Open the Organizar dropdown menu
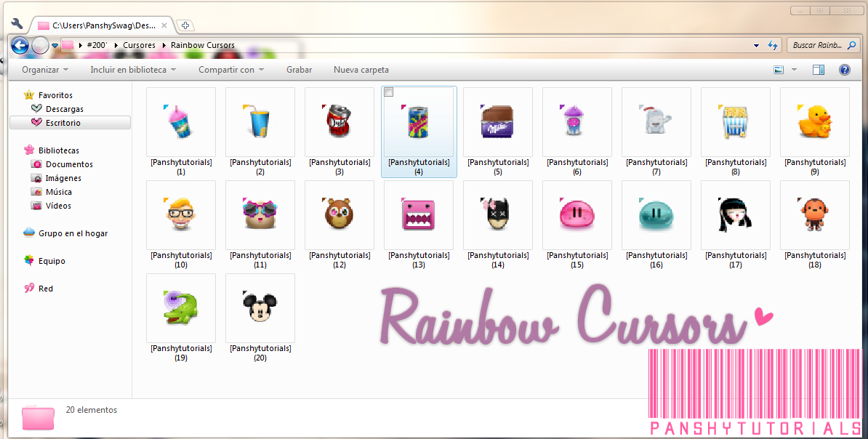Image resolution: width=868 pixels, height=439 pixels. pyautogui.click(x=44, y=69)
